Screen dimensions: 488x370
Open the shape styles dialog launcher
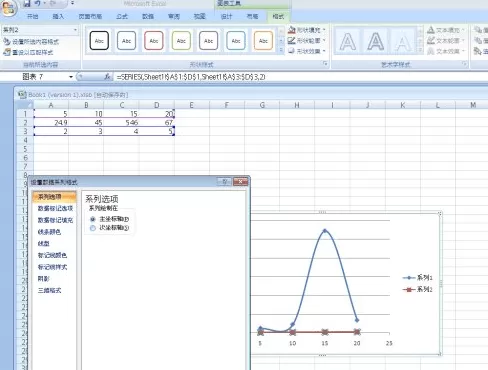point(325,64)
